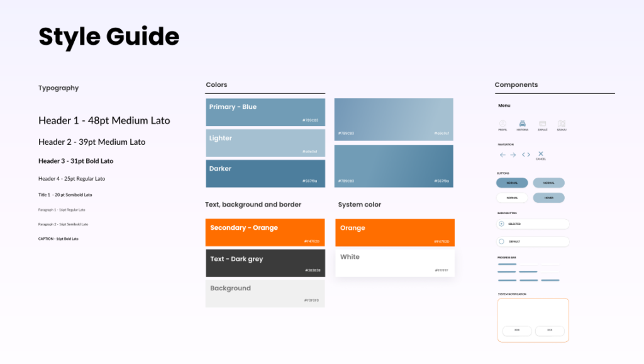
Task: Click the Zapłać card icon
Action: tap(543, 123)
